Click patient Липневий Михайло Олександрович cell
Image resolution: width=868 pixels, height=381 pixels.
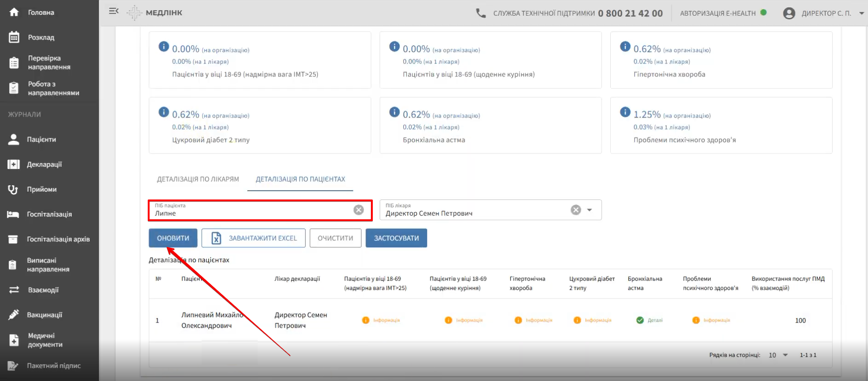point(212,320)
